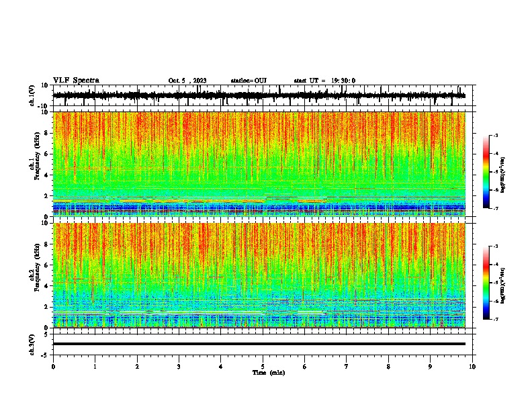The width and height of the screenshot is (532, 411).
Task: Click time axis tick label "4"
Action: pos(221,367)
